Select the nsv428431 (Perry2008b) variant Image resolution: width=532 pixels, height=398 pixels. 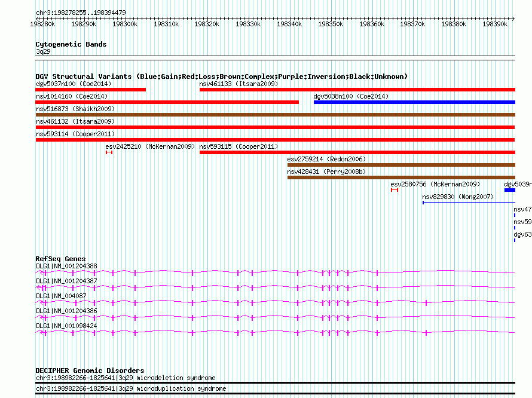click(x=401, y=177)
